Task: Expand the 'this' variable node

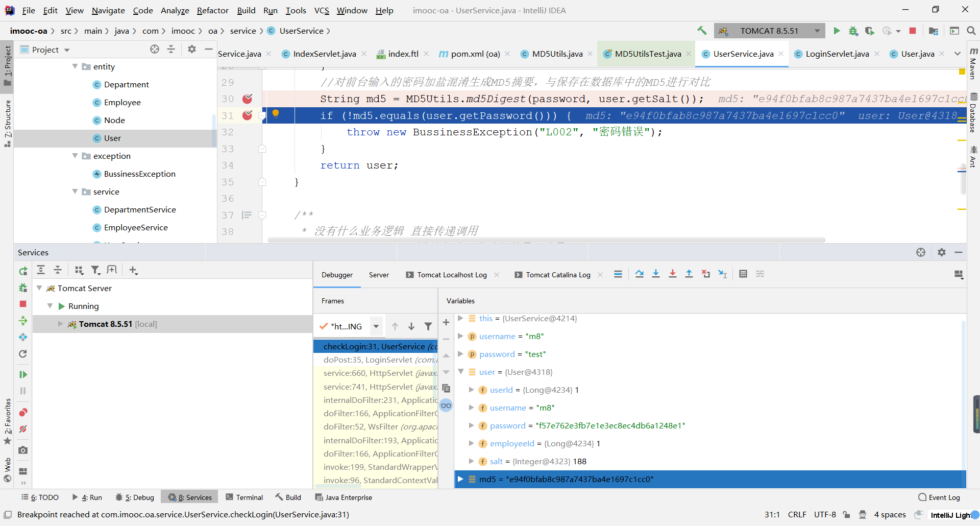Action: coord(460,318)
